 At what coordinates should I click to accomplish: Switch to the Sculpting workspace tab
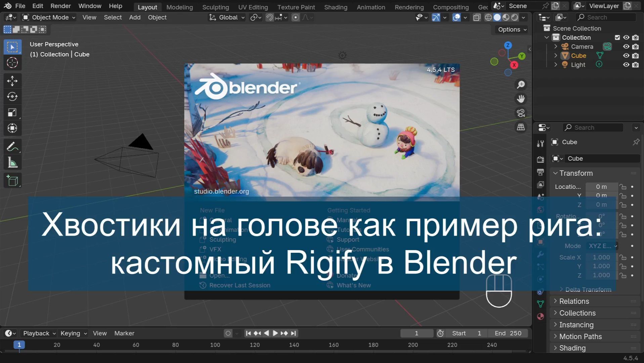point(215,7)
